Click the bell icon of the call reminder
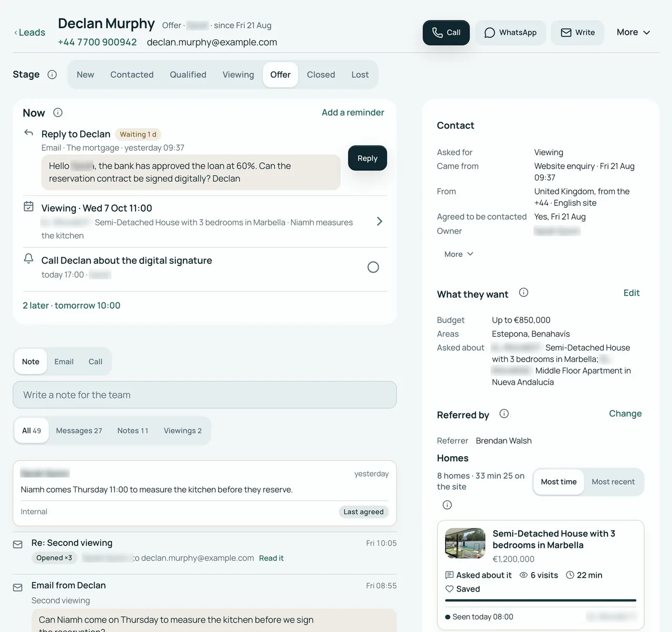The image size is (672, 632). coord(29,258)
